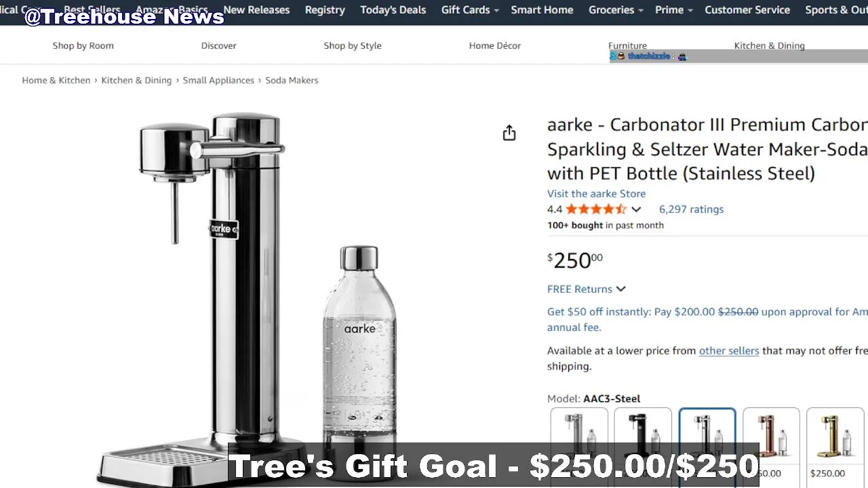868x488 pixels.
Task: Open the Registry menu item
Action: [325, 10]
